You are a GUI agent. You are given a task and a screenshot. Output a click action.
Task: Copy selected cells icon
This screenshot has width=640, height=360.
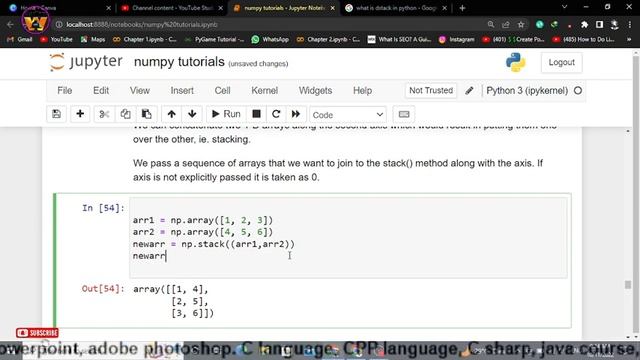125,114
